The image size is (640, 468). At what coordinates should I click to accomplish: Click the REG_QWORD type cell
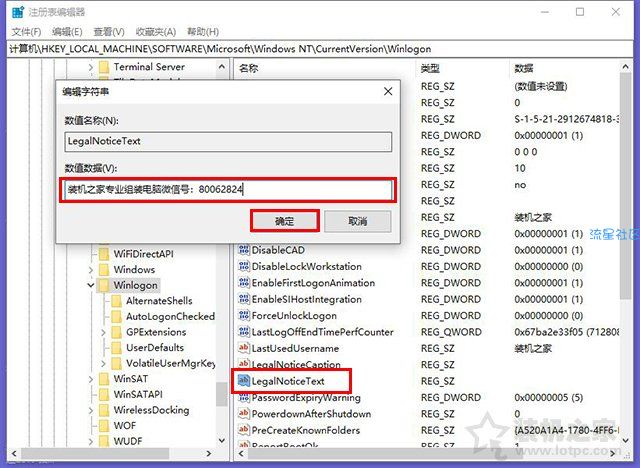point(451,332)
